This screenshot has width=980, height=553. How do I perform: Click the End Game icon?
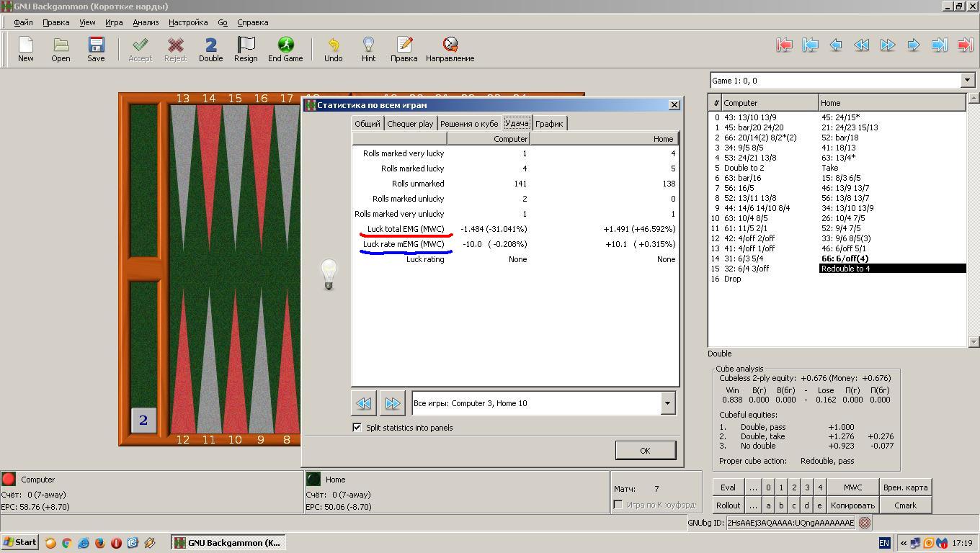(x=285, y=49)
